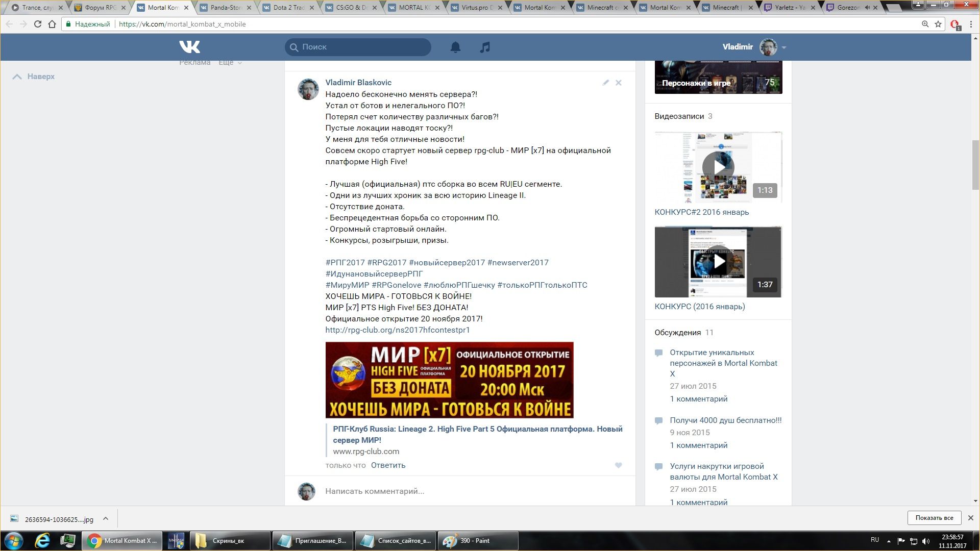Open the Windows Start menu
Screen dimensions: 980x551
click(x=14, y=541)
